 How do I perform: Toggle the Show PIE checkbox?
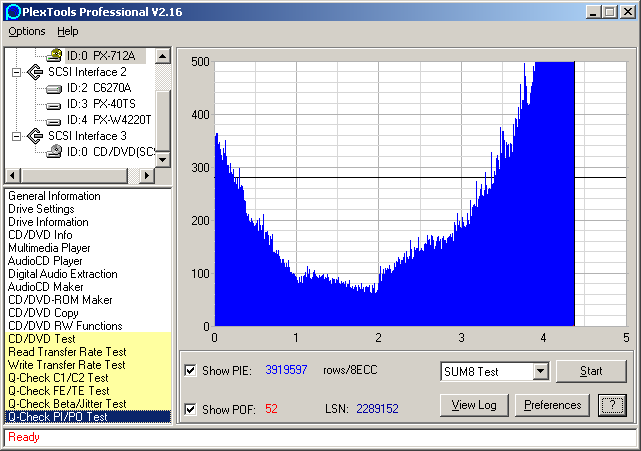tap(190, 370)
